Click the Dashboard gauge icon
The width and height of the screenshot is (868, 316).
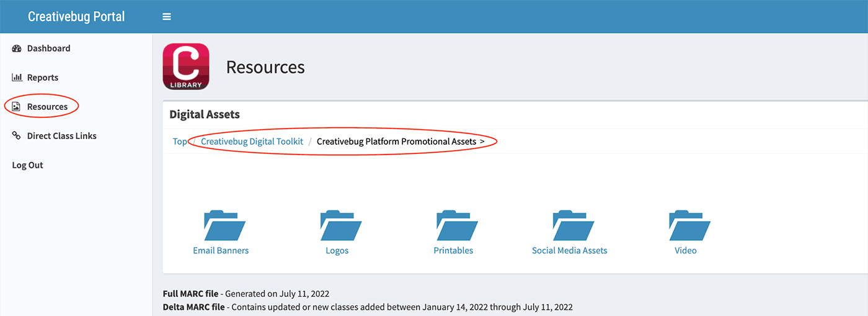(x=17, y=48)
